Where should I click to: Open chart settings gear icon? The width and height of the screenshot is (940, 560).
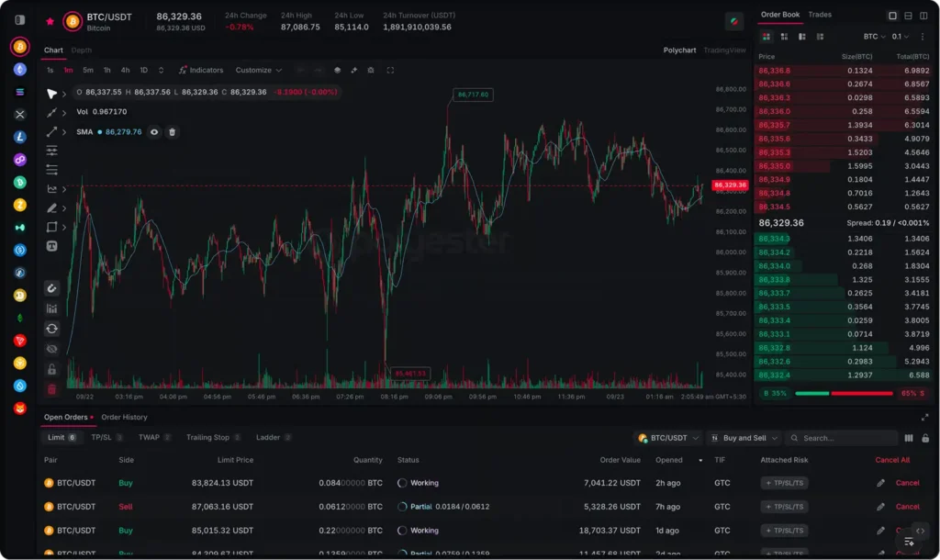coord(371,70)
